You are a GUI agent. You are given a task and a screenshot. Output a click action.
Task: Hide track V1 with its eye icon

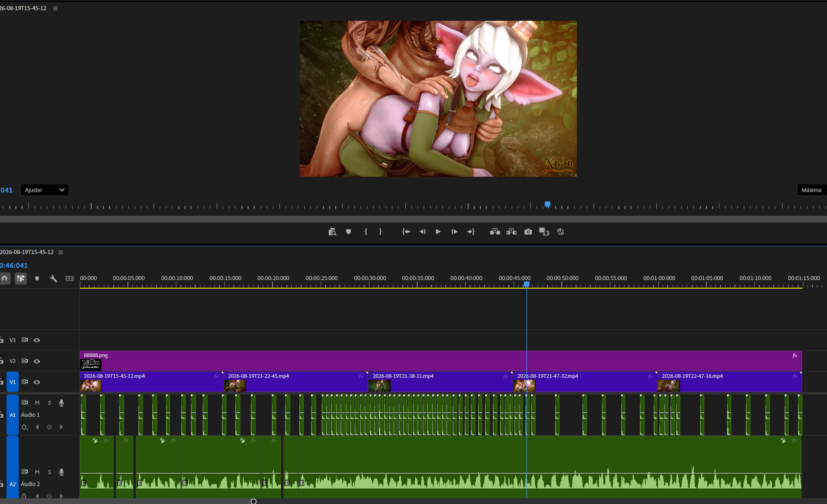pyautogui.click(x=37, y=382)
